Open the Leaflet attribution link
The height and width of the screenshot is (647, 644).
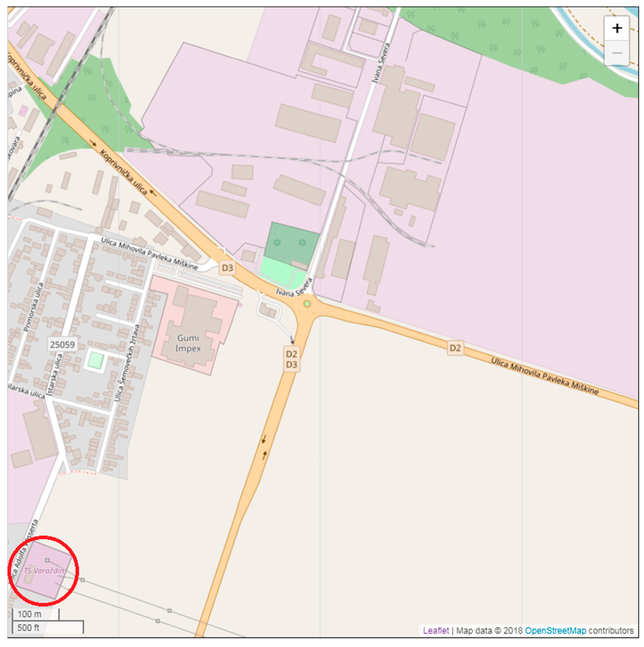click(435, 631)
